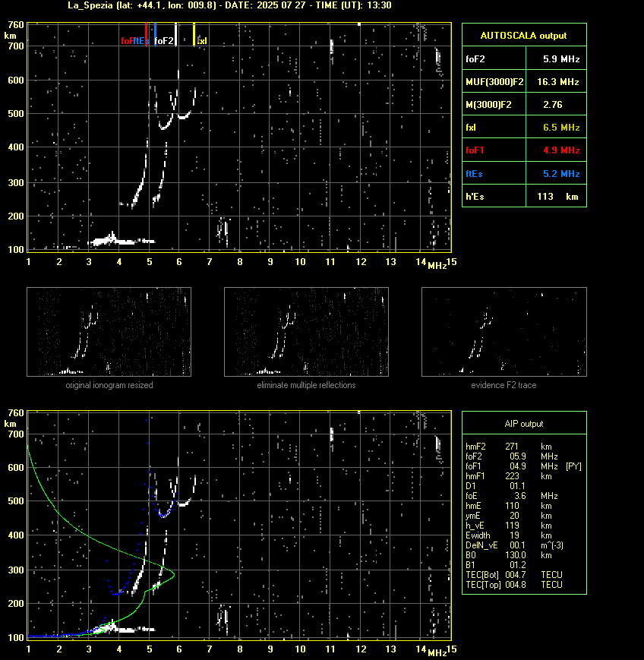Screen dimensions: 644x660
Task: Click the 760 km axis label on lower ionogram
Action: tap(16, 413)
